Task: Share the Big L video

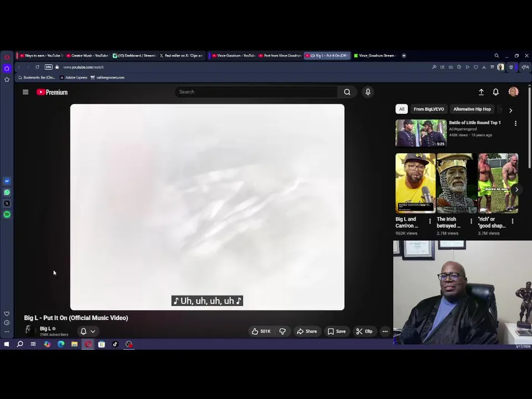Action: tap(306, 331)
